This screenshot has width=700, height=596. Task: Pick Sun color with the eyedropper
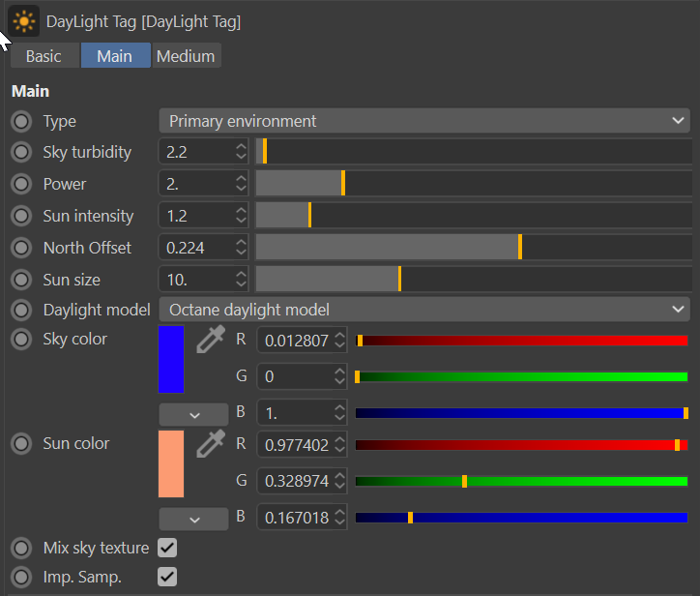(209, 444)
